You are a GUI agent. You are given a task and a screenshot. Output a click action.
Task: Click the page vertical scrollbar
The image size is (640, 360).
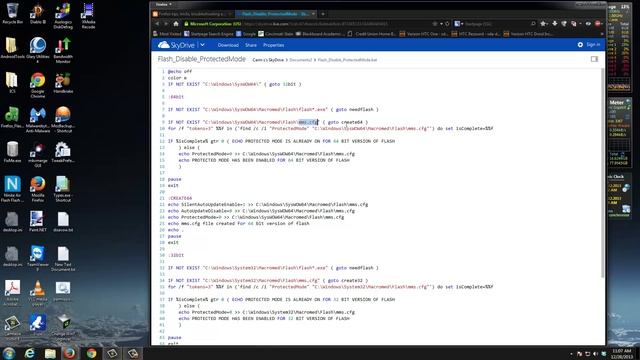[x=602, y=173]
